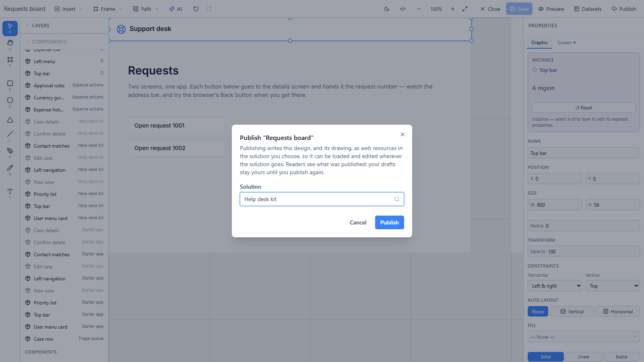Select Currency gui... component row
This screenshot has height=362, width=644.
64,97
